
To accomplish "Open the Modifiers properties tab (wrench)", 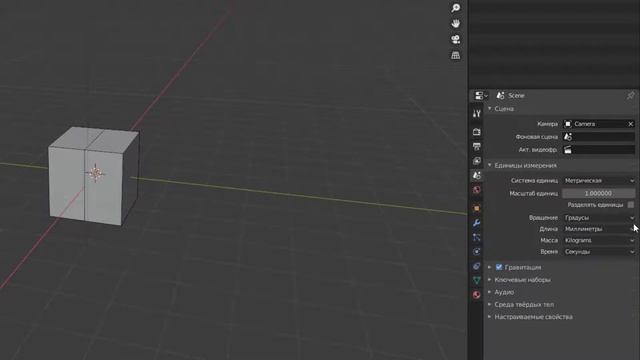I will pyautogui.click(x=476, y=223).
